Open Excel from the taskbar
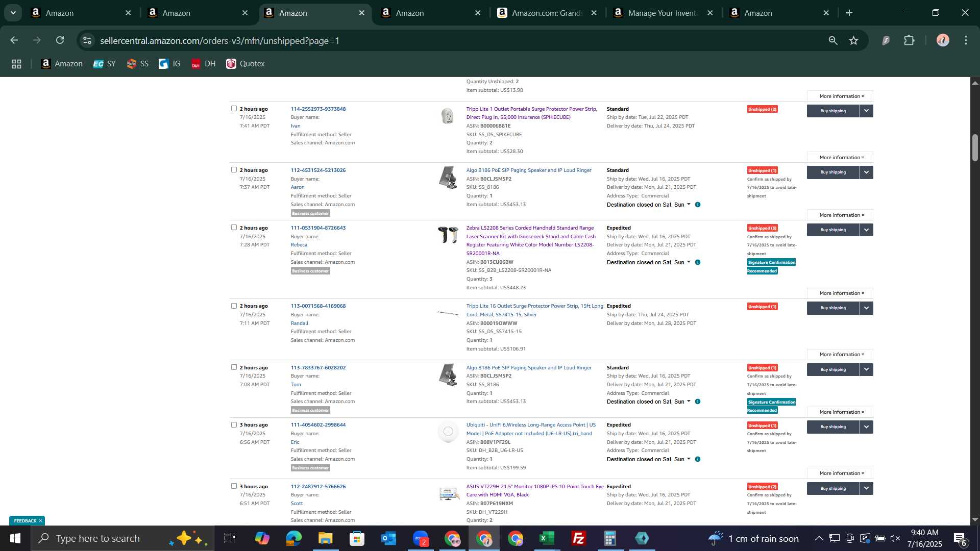The image size is (980, 551). click(547, 538)
